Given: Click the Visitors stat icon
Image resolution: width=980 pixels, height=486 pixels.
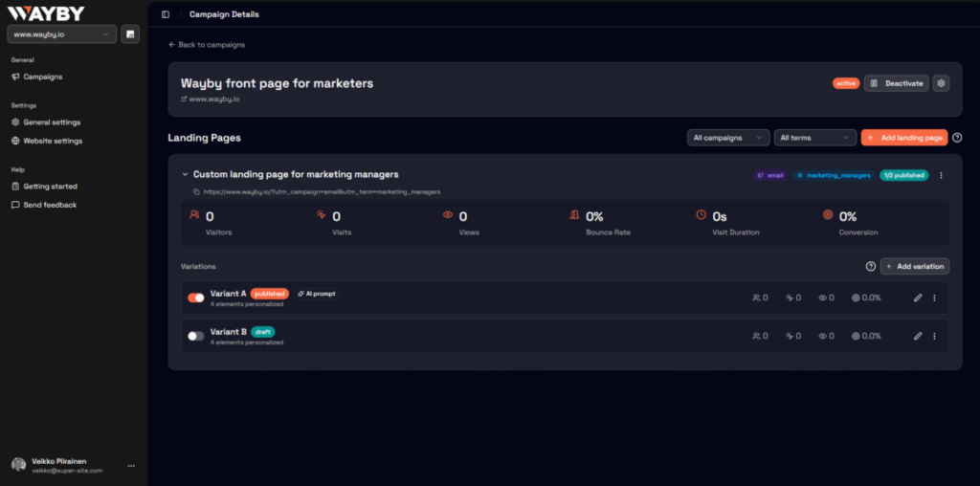Looking at the screenshot, I should coord(194,215).
